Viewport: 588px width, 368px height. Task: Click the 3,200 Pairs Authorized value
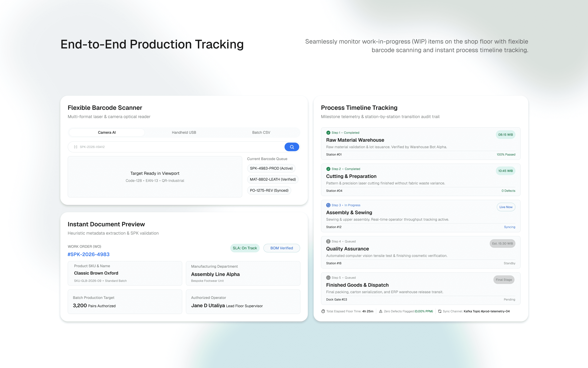tap(94, 306)
